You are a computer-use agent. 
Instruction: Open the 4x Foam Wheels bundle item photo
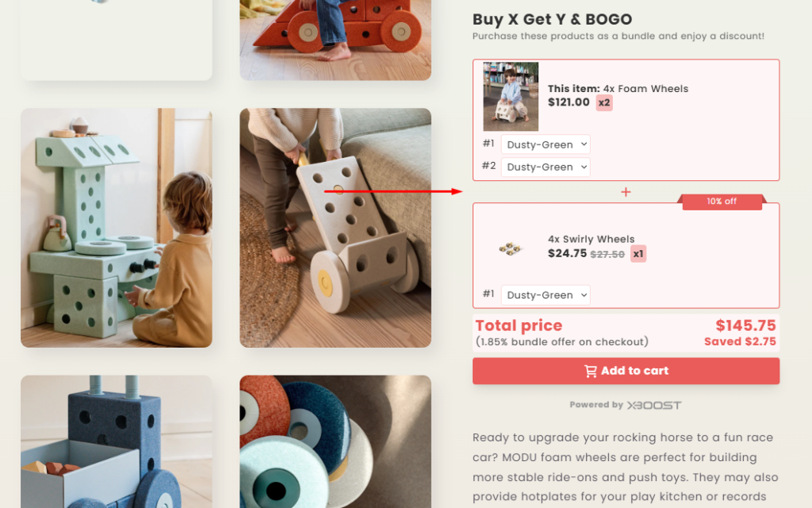(x=511, y=96)
